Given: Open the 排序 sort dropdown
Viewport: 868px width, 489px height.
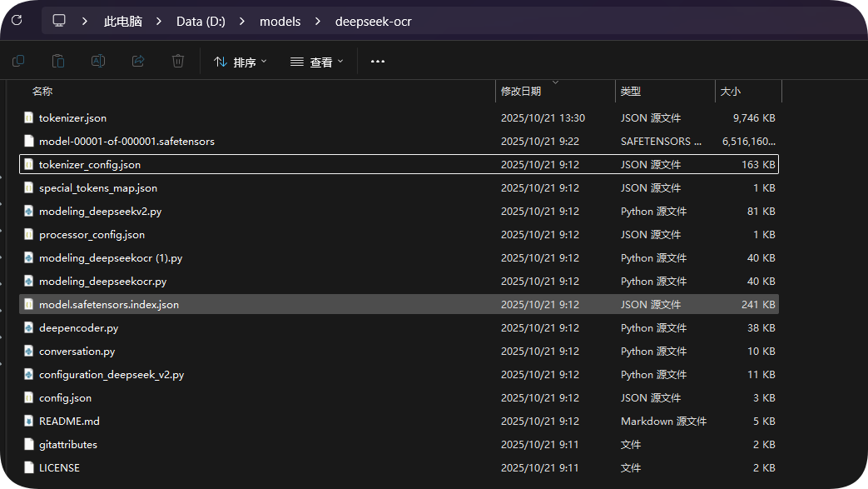Looking at the screenshot, I should pyautogui.click(x=241, y=62).
